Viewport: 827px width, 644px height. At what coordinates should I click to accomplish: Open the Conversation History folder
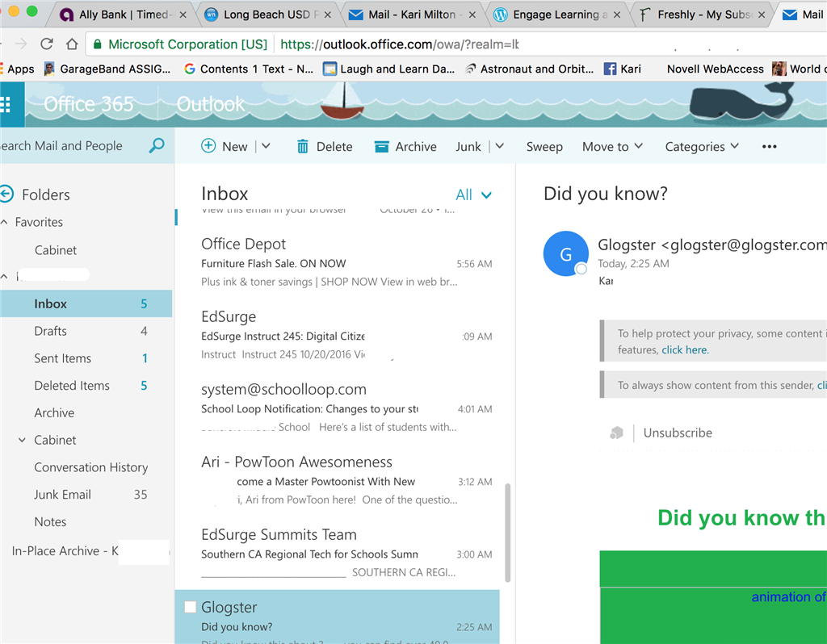[86, 467]
